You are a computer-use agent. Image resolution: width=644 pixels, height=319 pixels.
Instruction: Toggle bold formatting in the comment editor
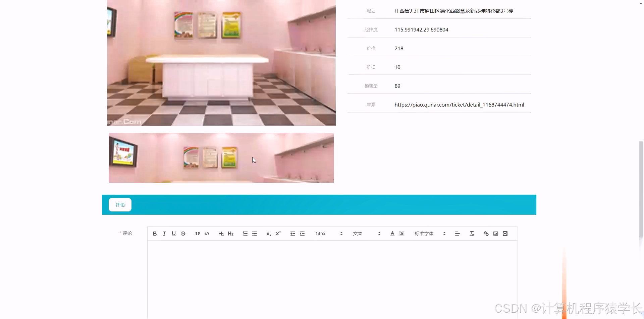(x=155, y=233)
